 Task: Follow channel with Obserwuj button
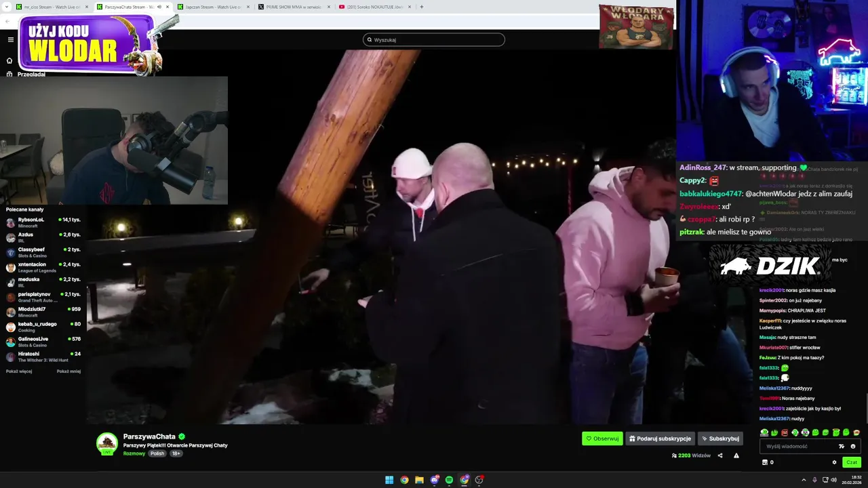[x=602, y=439]
